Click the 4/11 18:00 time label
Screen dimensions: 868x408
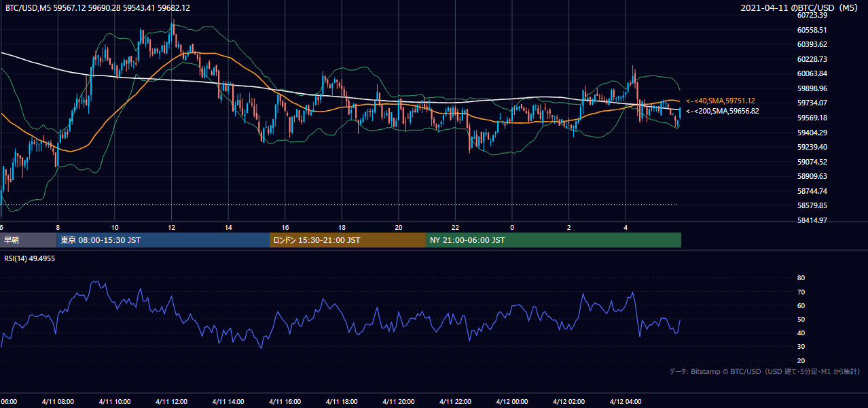(x=342, y=402)
